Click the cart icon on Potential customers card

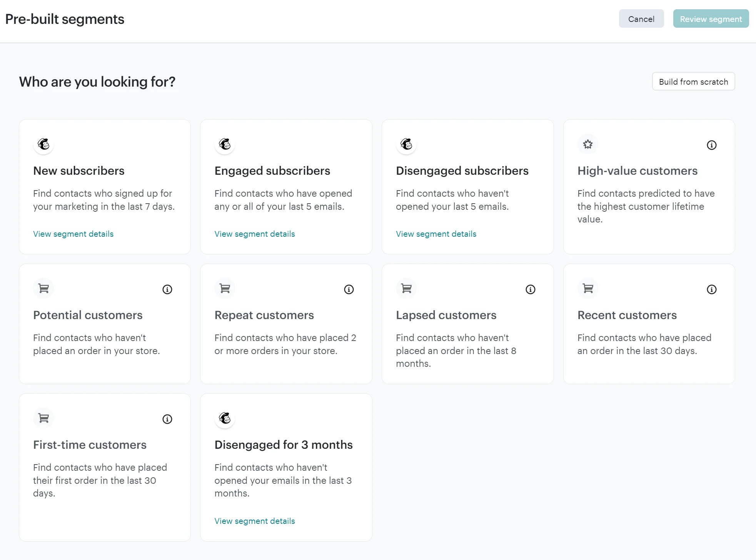pos(43,289)
